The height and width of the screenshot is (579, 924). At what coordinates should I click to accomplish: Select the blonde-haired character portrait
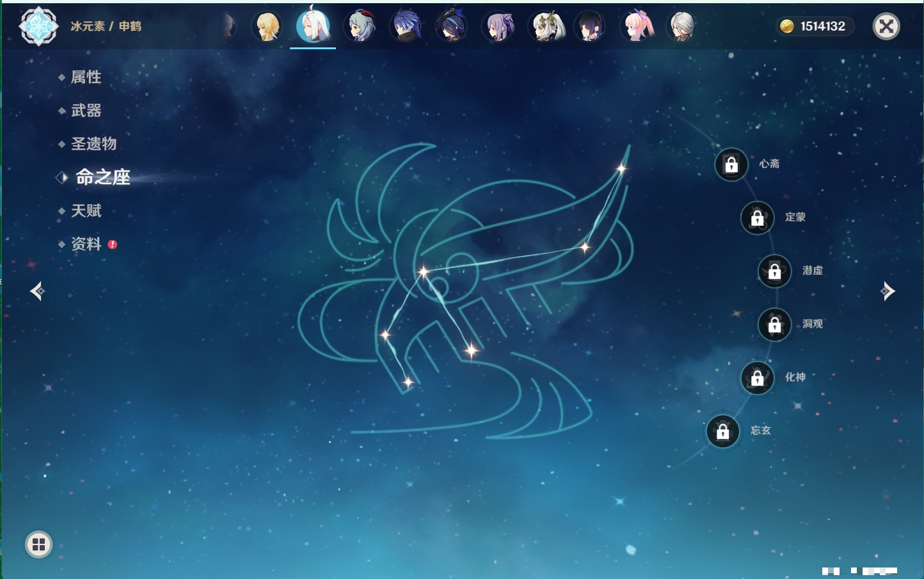(267, 27)
